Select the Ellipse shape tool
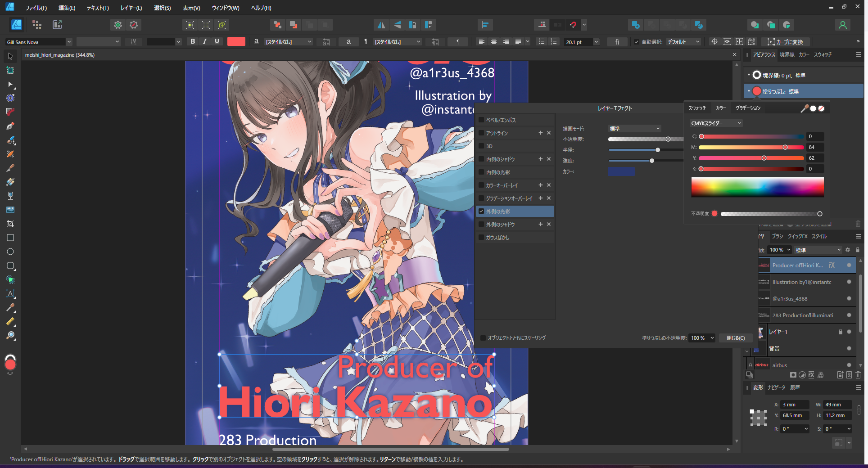Viewport: 868px width, 468px height. pyautogui.click(x=10, y=252)
